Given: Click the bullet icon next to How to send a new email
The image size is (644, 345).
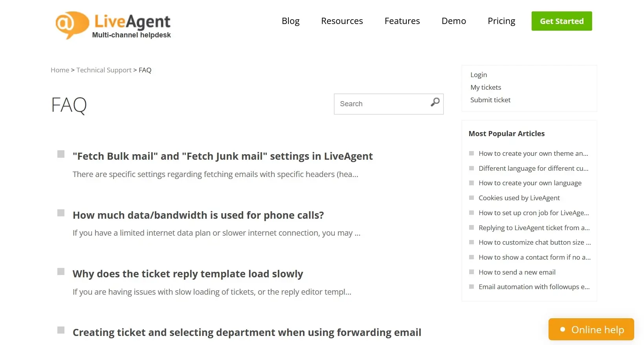Looking at the screenshot, I should point(472,272).
